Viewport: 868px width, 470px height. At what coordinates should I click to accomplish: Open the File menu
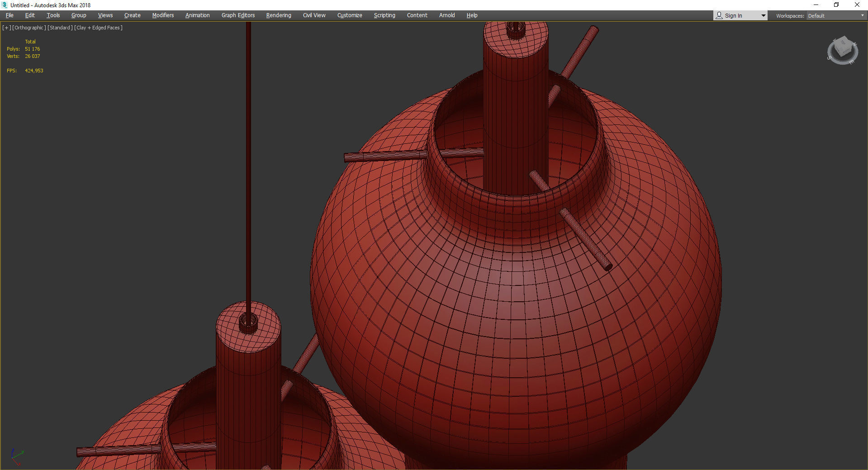click(x=9, y=15)
